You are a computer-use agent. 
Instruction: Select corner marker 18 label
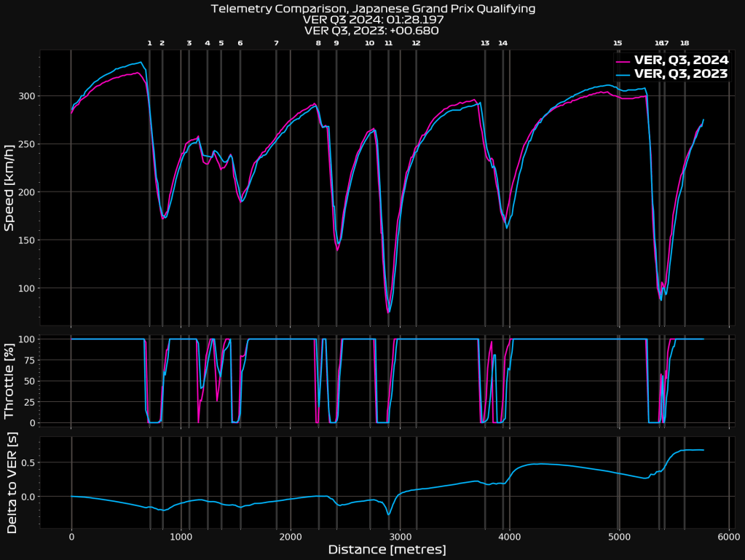click(x=685, y=43)
